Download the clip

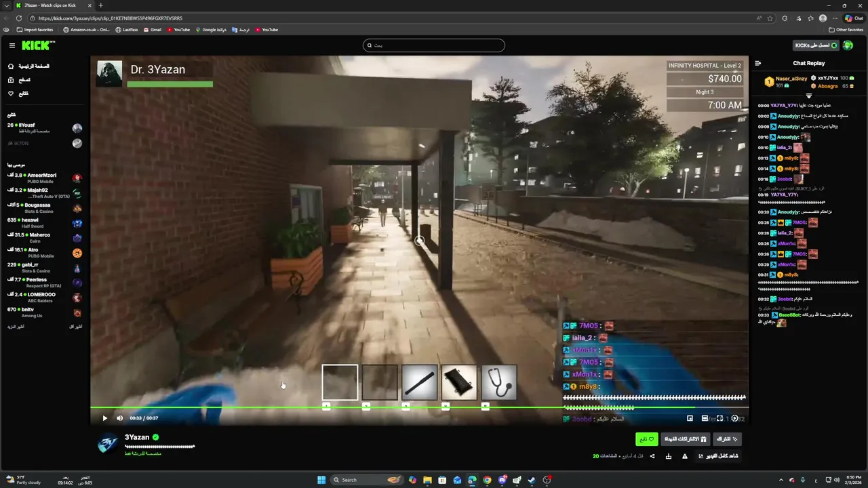coord(669,456)
